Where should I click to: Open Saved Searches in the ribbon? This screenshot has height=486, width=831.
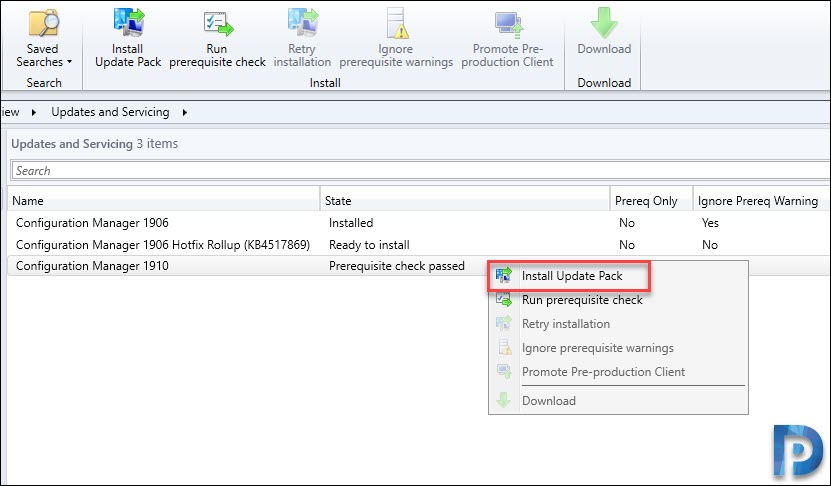click(43, 39)
